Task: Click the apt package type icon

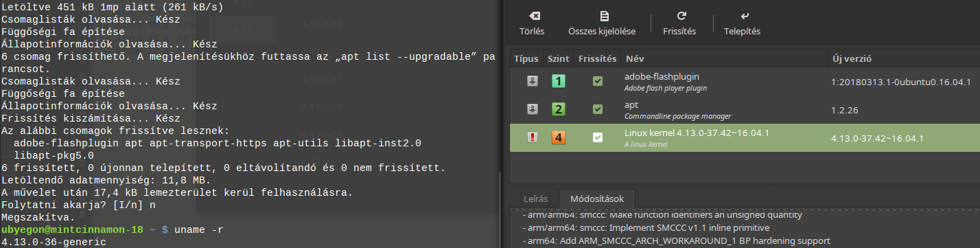Action: tap(532, 109)
